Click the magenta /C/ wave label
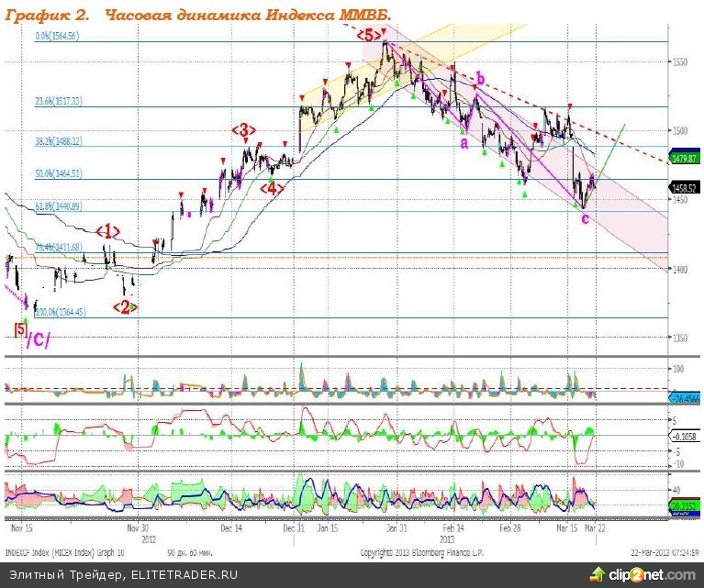 click(x=39, y=340)
